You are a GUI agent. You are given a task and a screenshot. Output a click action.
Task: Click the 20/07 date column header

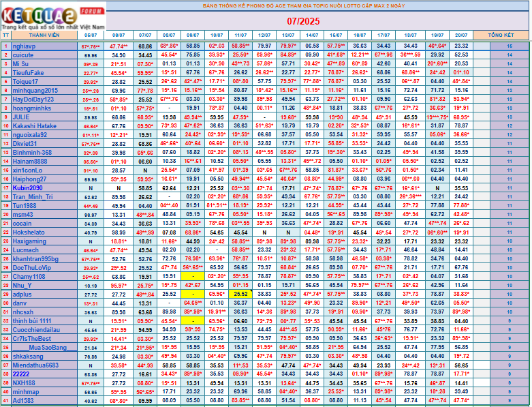tap(461, 34)
